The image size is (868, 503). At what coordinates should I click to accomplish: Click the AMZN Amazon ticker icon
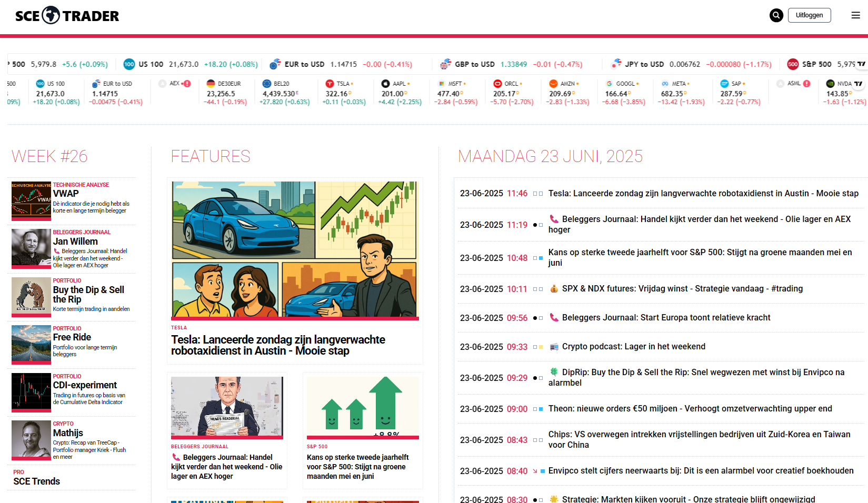[553, 84]
